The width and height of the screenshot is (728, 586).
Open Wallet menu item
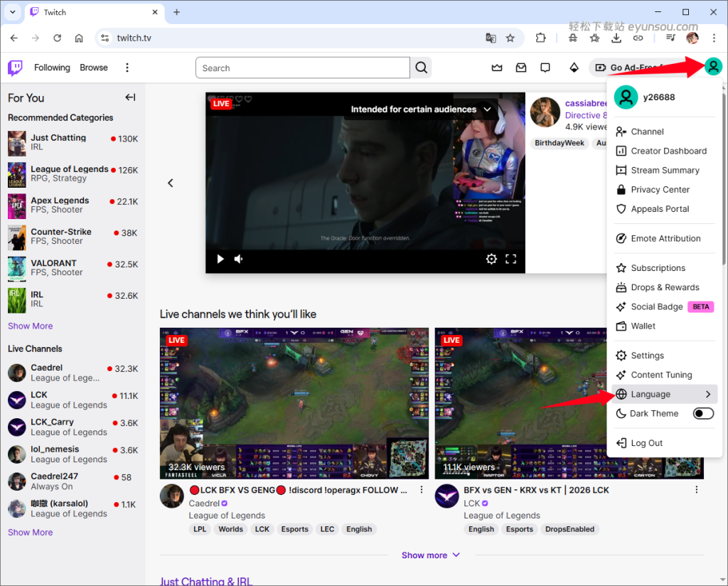(665, 326)
